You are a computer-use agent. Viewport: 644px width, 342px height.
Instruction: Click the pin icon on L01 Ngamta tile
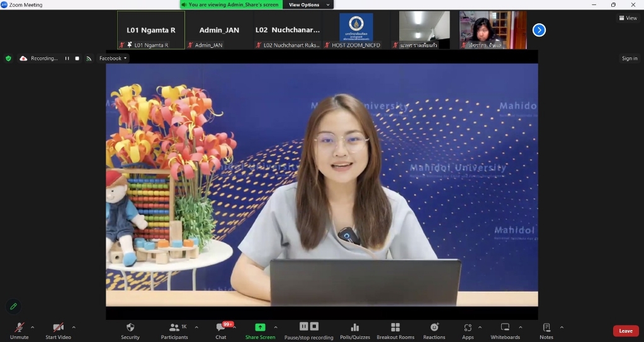[130, 45]
